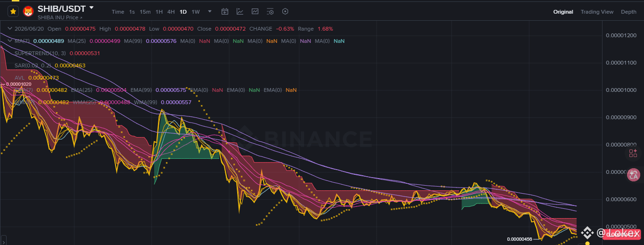This screenshot has height=245, width=644.
Task: Switch to the Depth tab
Action: [628, 12]
